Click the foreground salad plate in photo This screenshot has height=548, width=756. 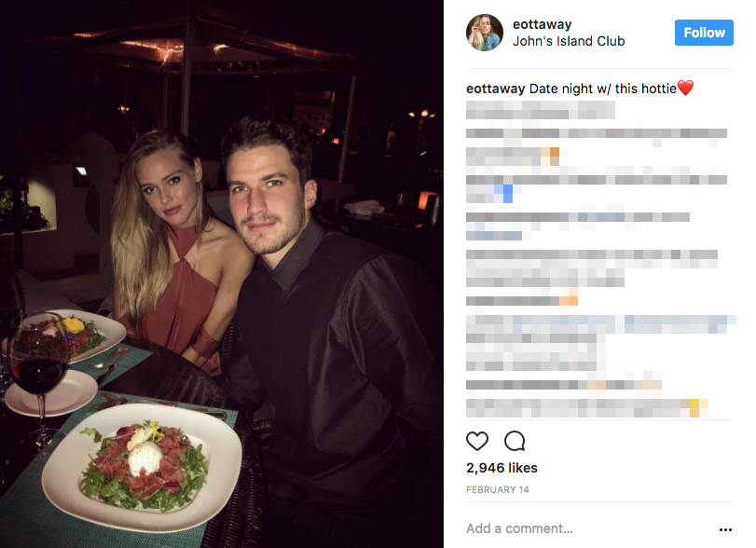coord(142,467)
